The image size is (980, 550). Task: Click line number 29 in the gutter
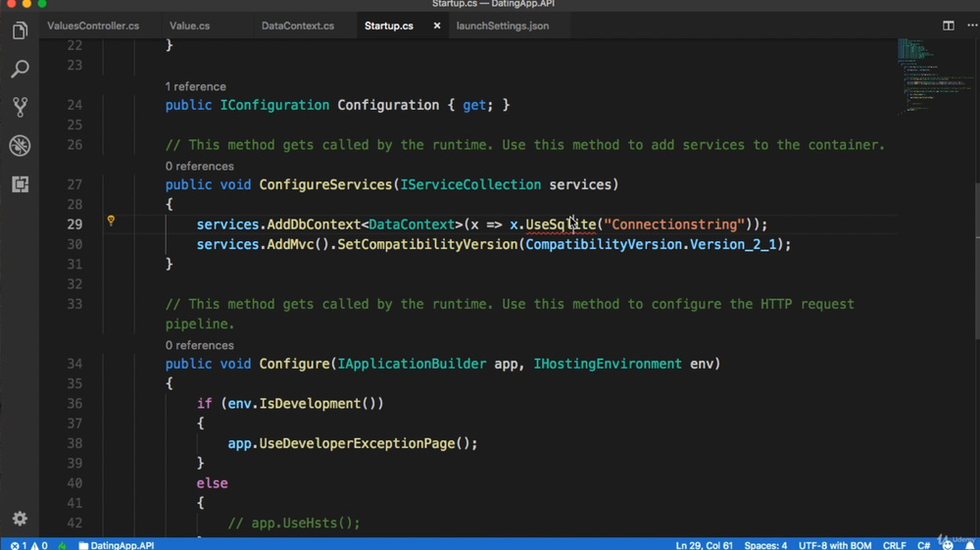74,225
